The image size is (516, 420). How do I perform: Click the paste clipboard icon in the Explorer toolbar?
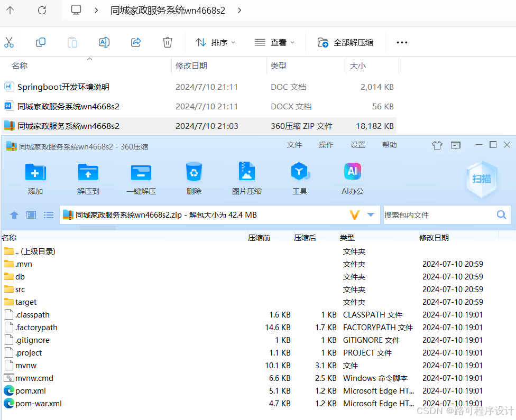72,42
